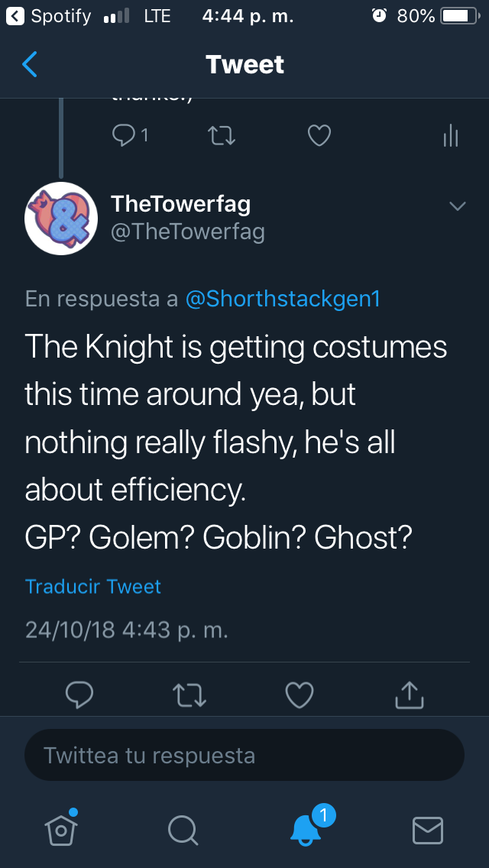
Task: View analytics bars icon of the previous tweet
Action: [451, 136]
